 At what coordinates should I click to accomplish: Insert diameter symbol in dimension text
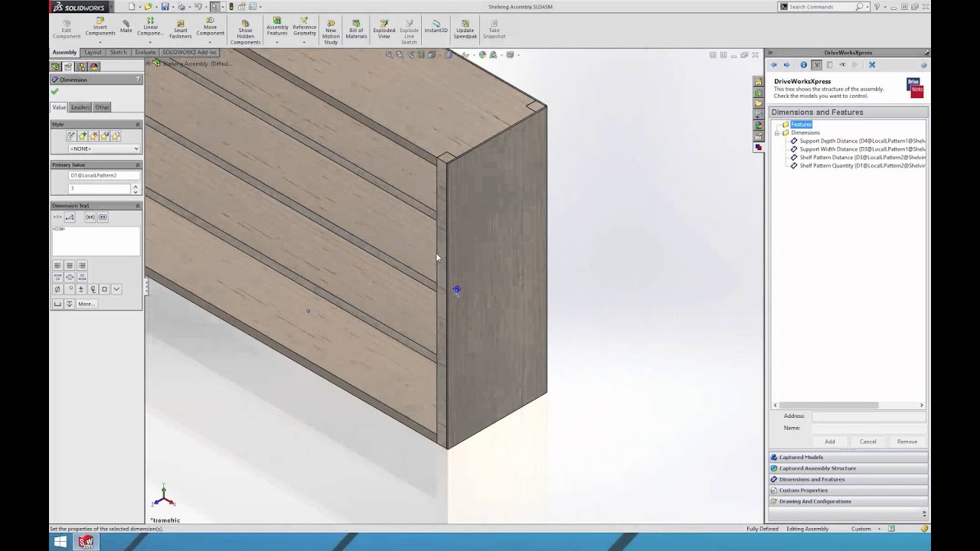57,289
